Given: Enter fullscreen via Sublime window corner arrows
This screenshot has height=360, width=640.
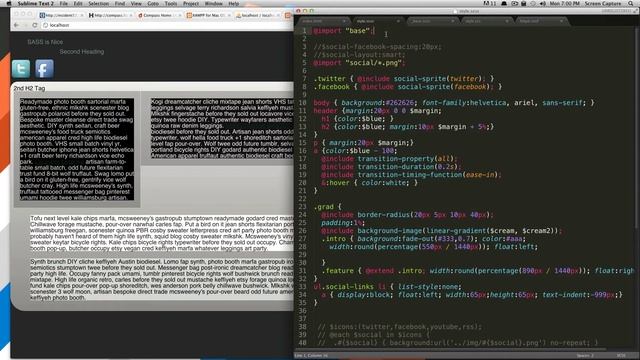Looking at the screenshot, I should click(635, 11).
